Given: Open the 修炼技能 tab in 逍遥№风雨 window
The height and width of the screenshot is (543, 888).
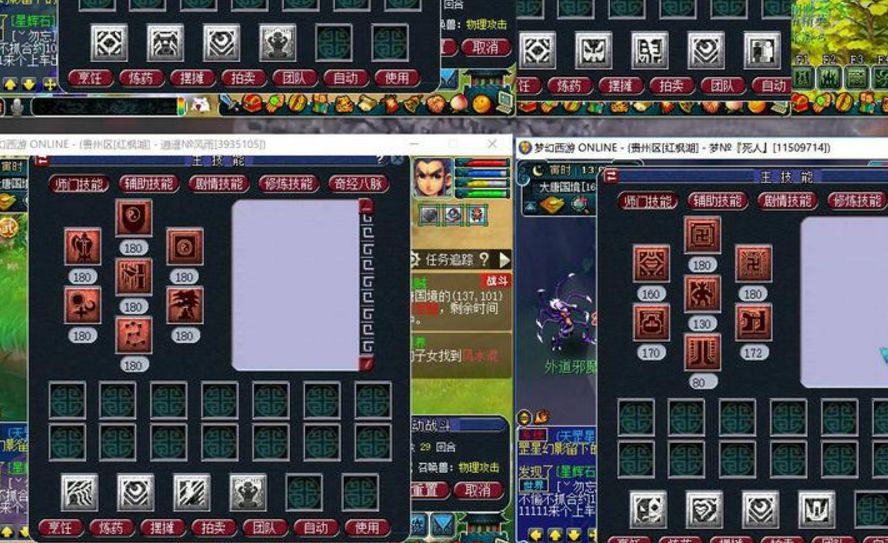Looking at the screenshot, I should point(288,183).
